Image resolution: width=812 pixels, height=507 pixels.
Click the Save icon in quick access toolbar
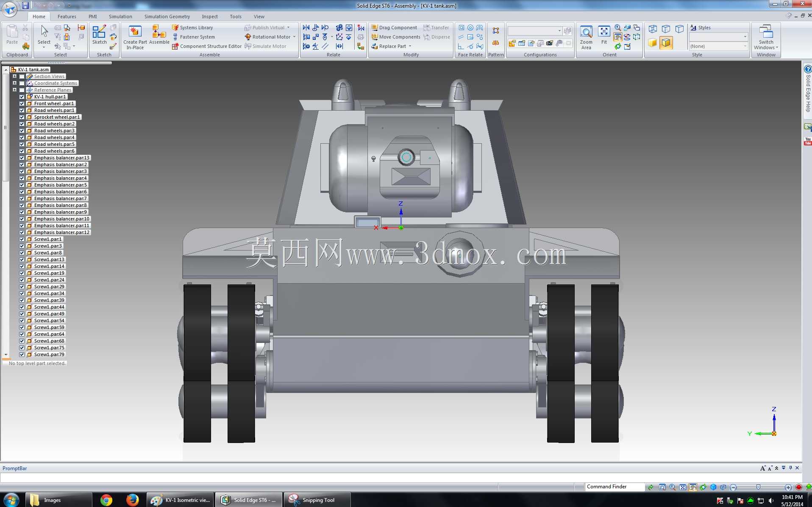[x=25, y=5]
